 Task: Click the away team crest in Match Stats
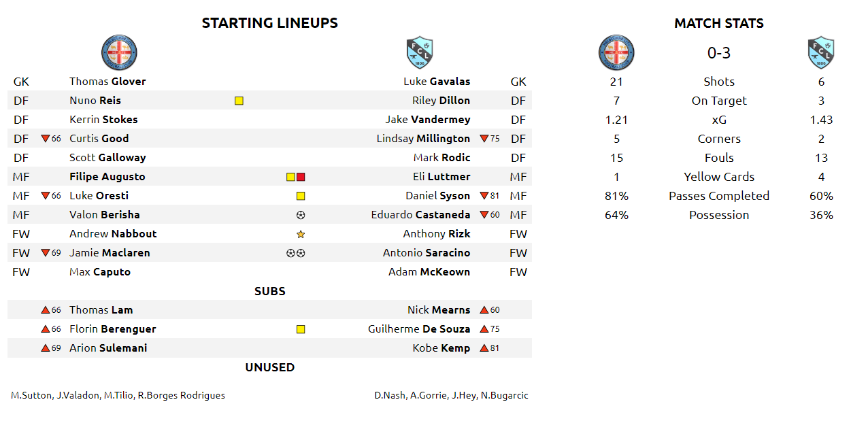822,52
